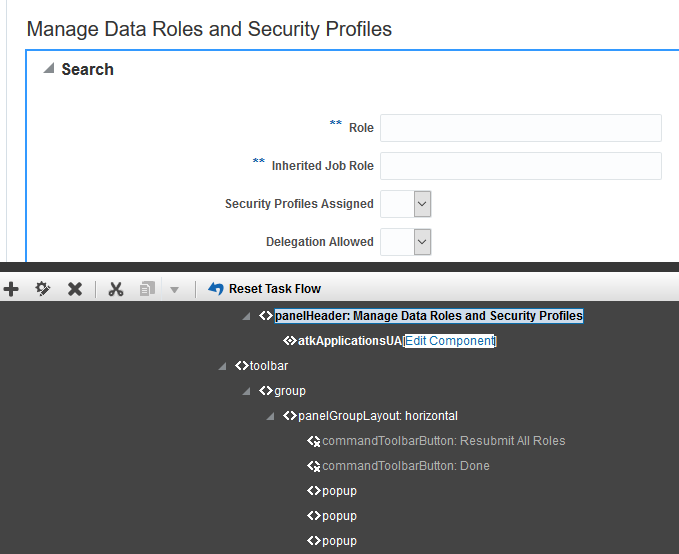Click the Inherited Job Role field
The height and width of the screenshot is (554, 679).
(x=520, y=166)
